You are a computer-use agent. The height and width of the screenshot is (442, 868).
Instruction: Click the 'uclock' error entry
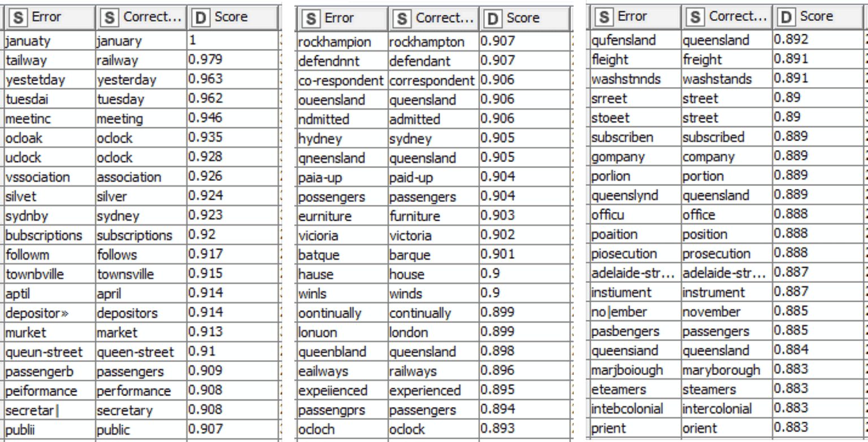pos(49,157)
